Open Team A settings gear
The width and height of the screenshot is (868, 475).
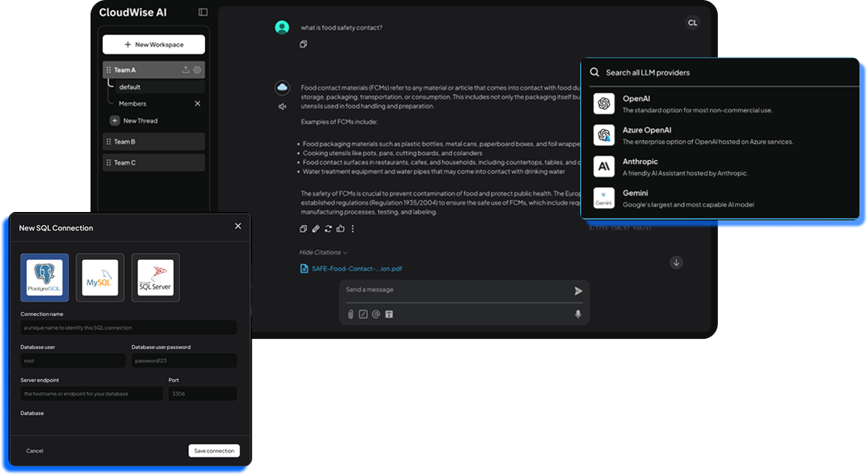(x=197, y=70)
